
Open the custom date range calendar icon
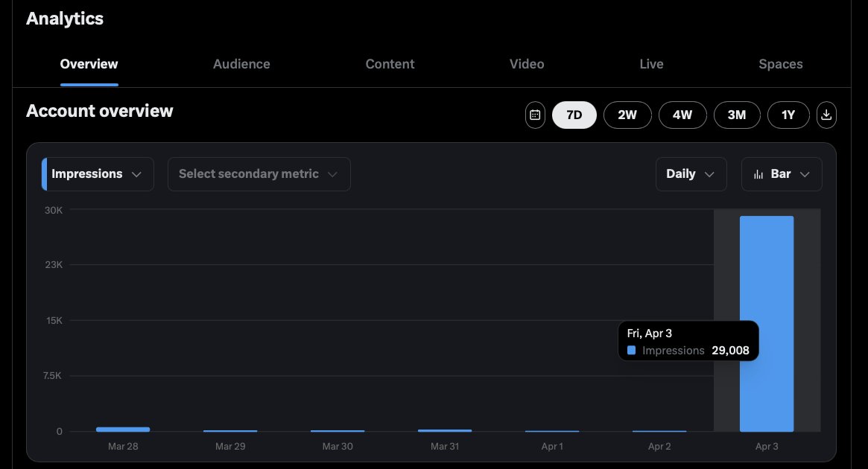pyautogui.click(x=535, y=115)
